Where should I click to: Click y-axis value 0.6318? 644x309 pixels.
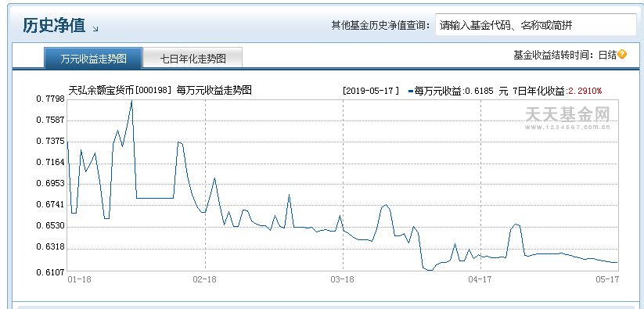(51, 247)
